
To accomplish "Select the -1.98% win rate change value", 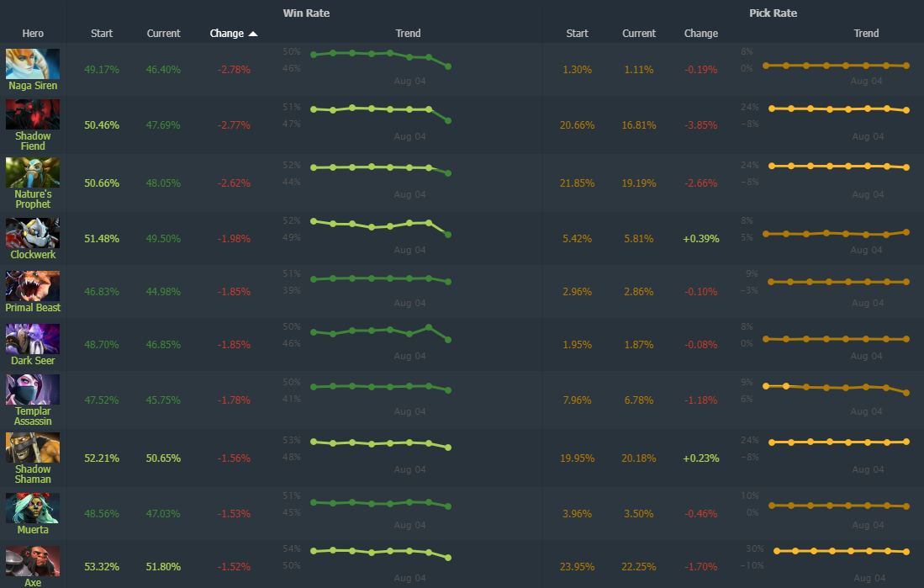I will [x=234, y=239].
